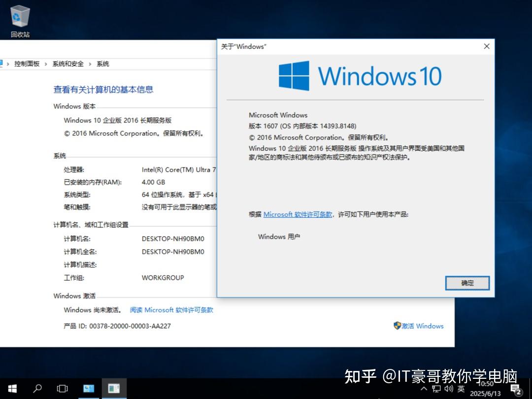Click the 激活 Windows link
532x399 pixels.
point(423,326)
